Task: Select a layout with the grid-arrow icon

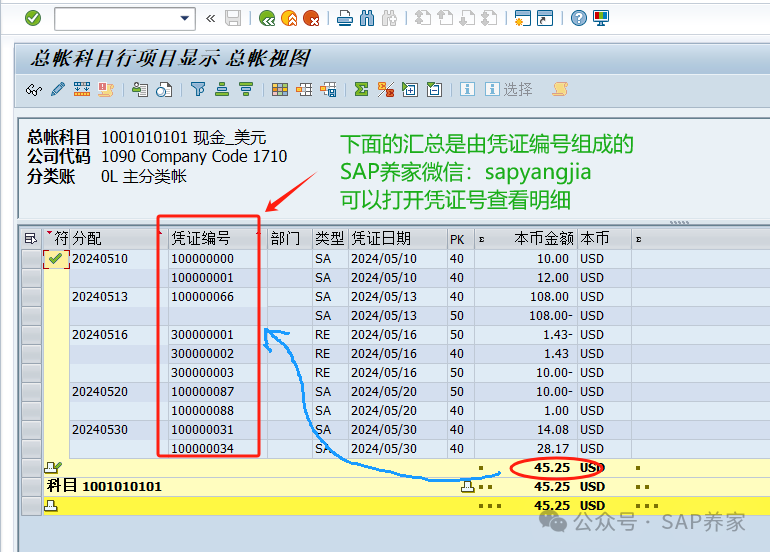Action: 304,90
